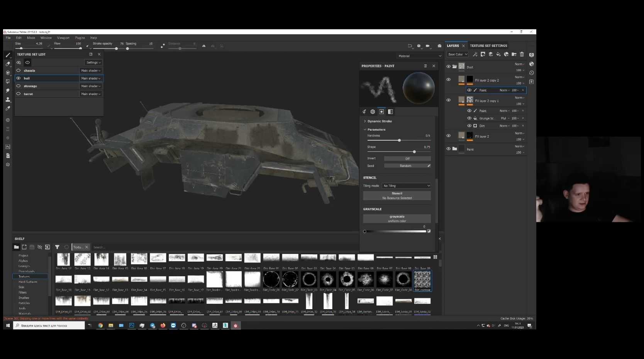Add a new paint layer
Viewport: 644px width, 359px height.
tap(491, 54)
